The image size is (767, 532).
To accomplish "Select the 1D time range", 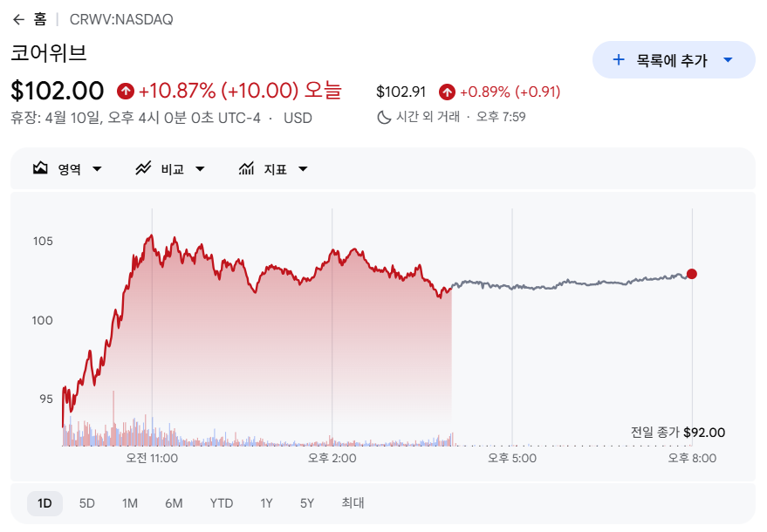I will pos(45,503).
